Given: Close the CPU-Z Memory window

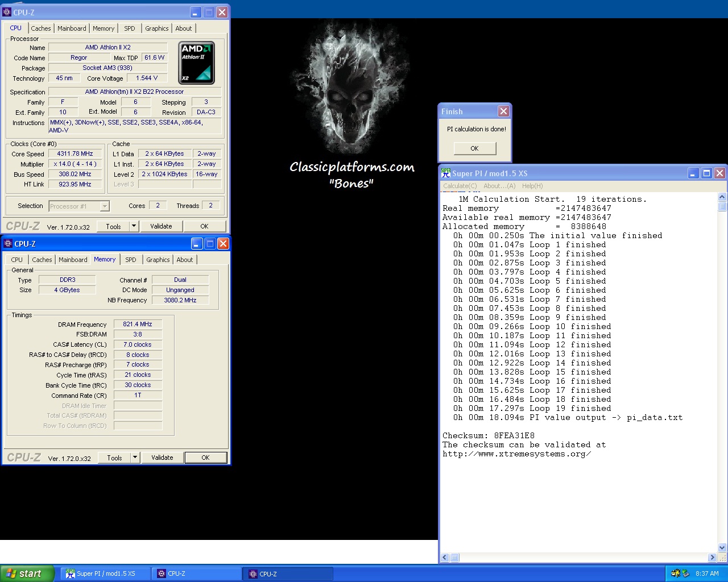Looking at the screenshot, I should (x=223, y=243).
